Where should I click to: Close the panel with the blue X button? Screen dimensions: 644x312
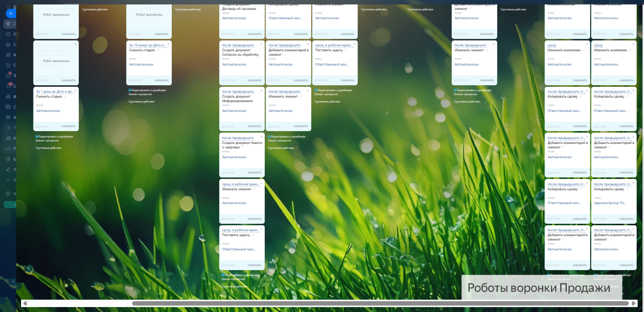point(10,13)
